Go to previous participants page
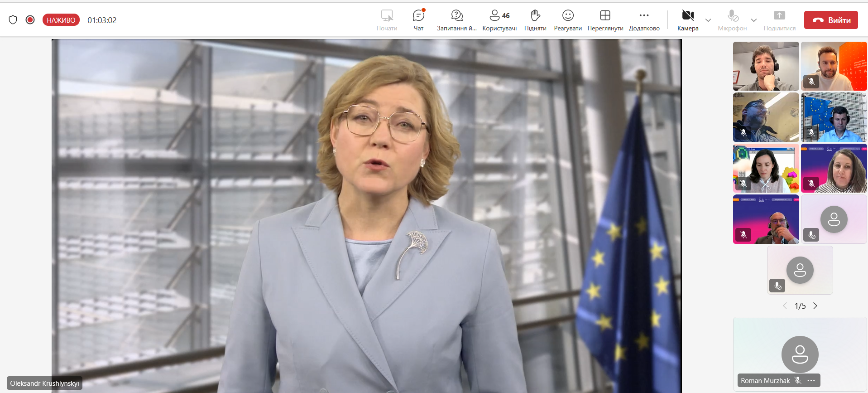The height and width of the screenshot is (393, 868). click(785, 306)
